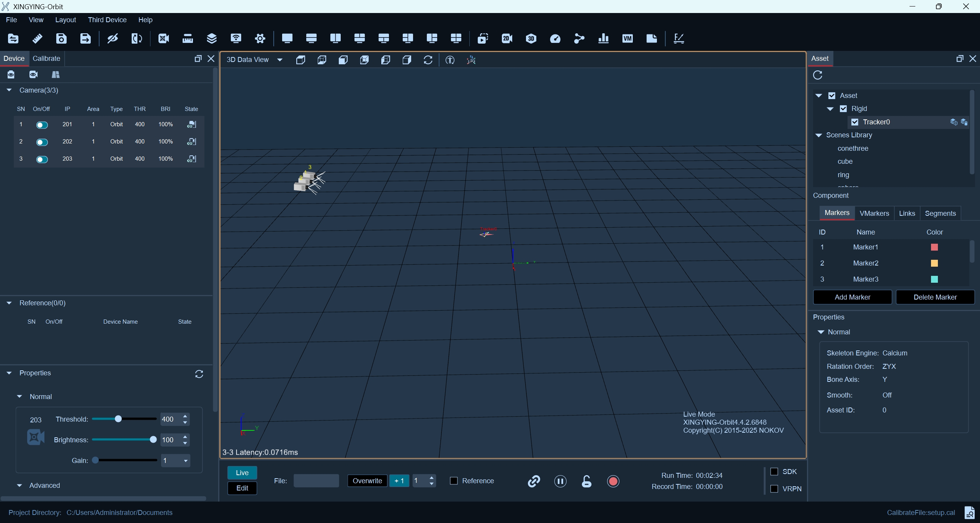Open the Third Device menu
The width and height of the screenshot is (980, 523).
coord(107,20)
